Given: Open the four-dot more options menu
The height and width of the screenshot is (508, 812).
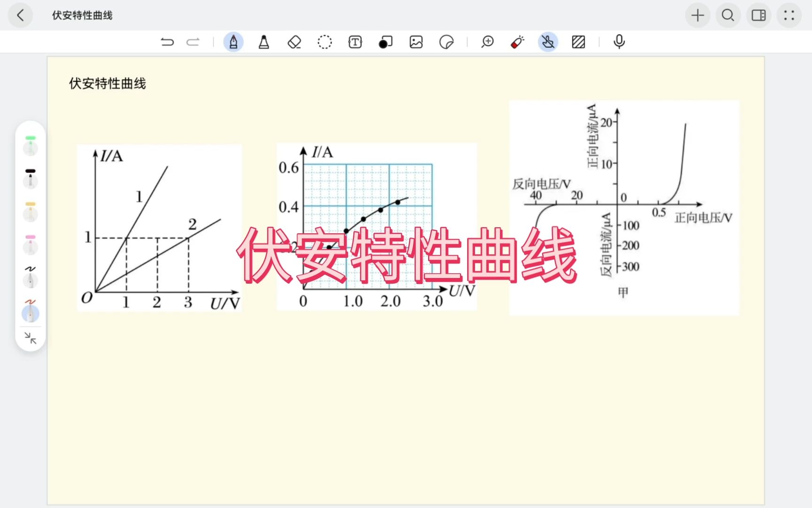Looking at the screenshot, I should [x=789, y=15].
